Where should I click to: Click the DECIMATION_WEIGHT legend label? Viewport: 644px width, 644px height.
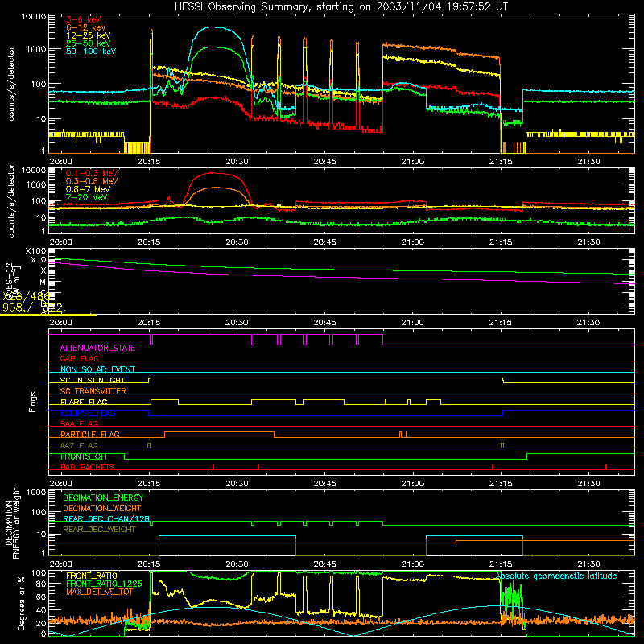pos(102,508)
